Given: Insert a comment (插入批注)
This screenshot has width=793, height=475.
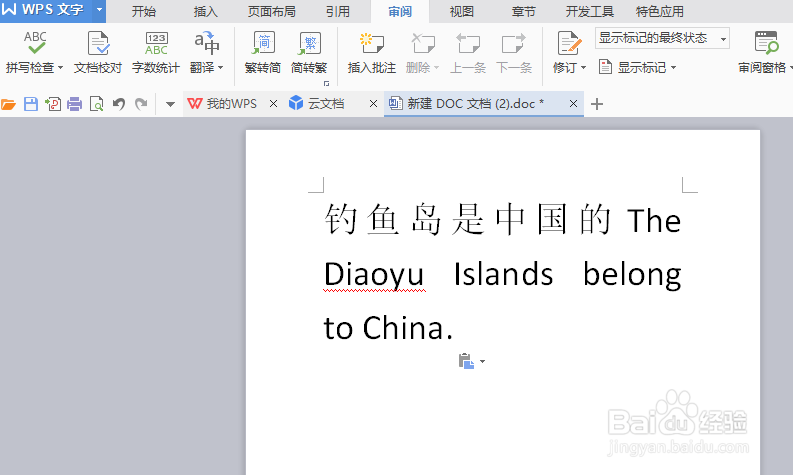Looking at the screenshot, I should tap(372, 53).
